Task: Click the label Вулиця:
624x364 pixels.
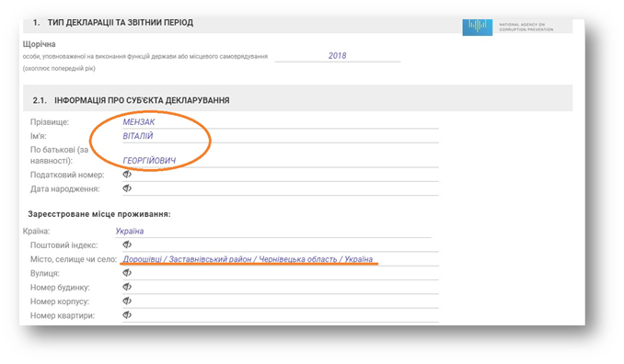Action: 44,273
